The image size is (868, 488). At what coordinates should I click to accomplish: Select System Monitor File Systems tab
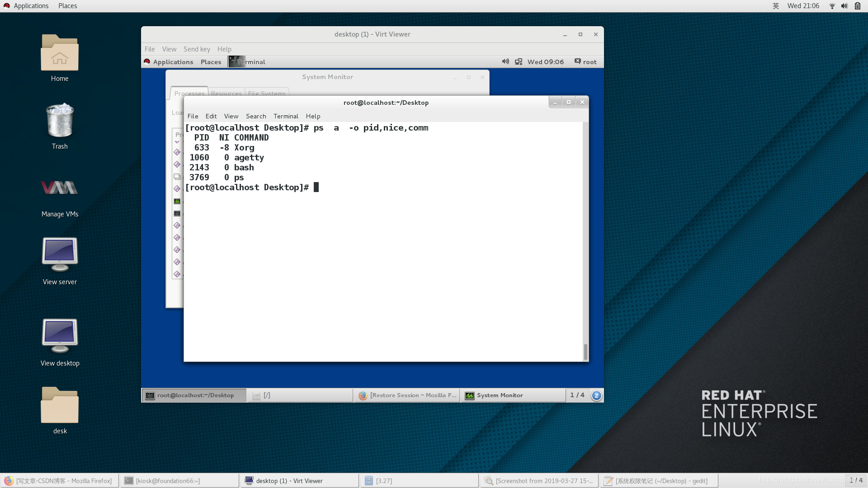(267, 93)
